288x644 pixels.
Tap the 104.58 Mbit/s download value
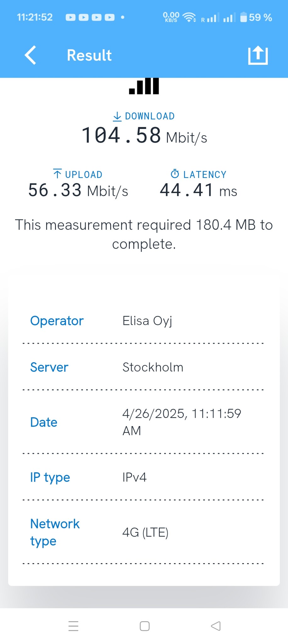tap(144, 136)
